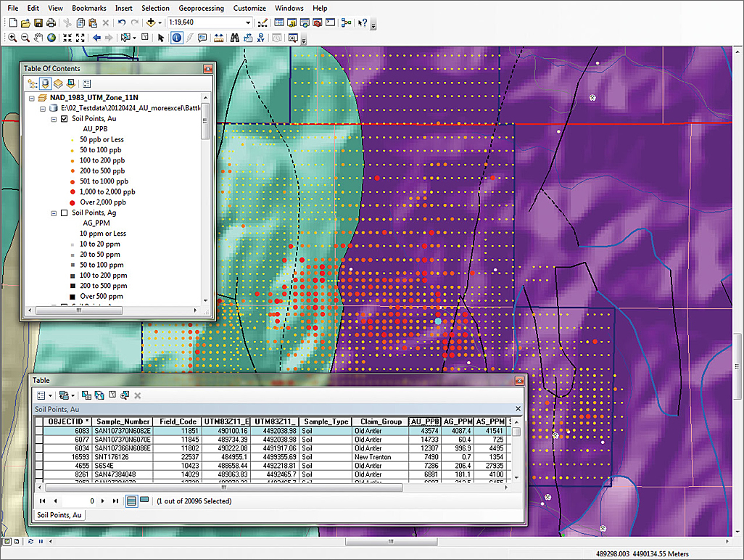Click the AU_PPB column header
744x560 pixels.
pyautogui.click(x=425, y=421)
